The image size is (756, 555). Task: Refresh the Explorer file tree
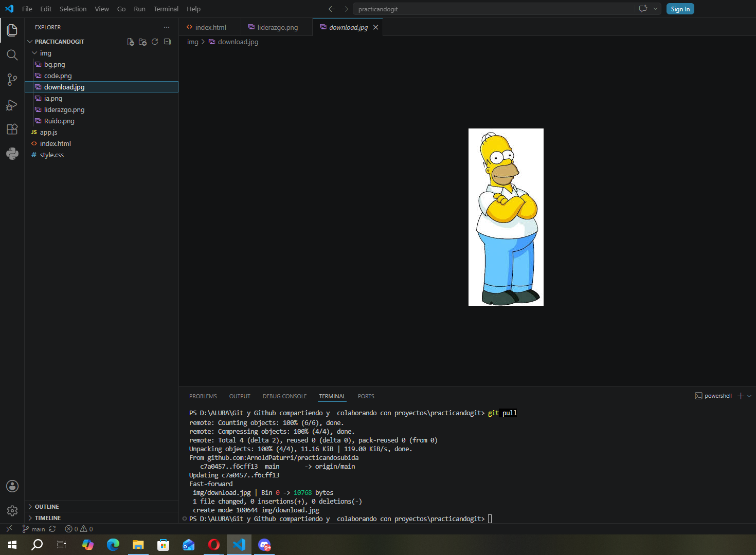(x=155, y=42)
